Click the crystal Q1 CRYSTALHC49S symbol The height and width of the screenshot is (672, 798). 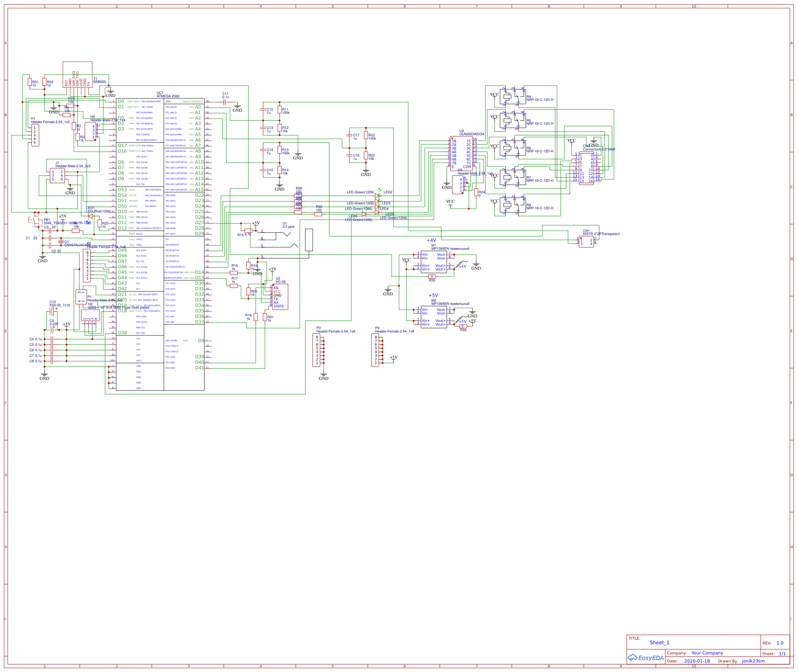click(61, 241)
